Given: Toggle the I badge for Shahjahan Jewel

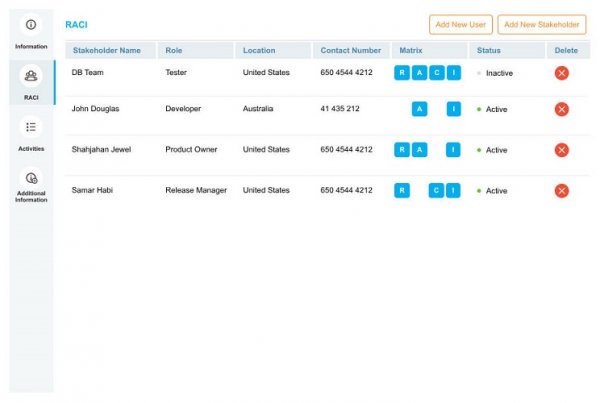Looking at the screenshot, I should coord(453,150).
